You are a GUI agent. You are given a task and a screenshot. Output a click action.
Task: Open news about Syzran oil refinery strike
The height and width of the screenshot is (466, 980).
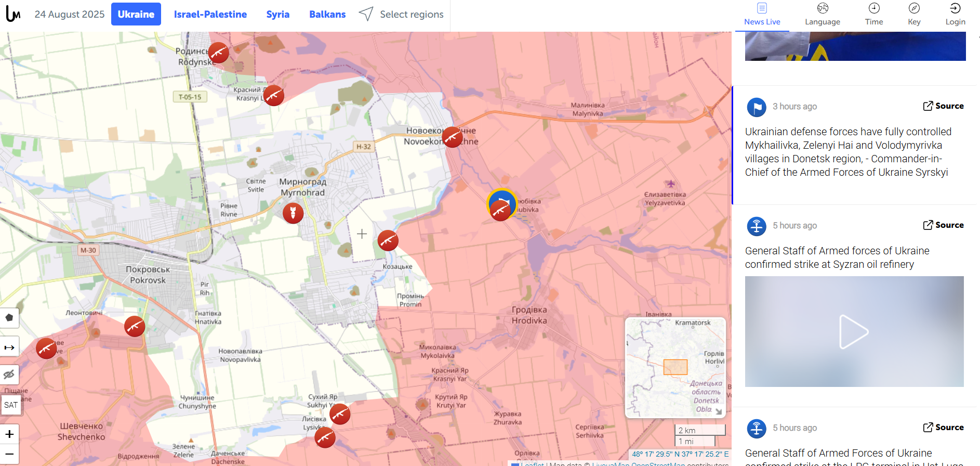point(837,257)
